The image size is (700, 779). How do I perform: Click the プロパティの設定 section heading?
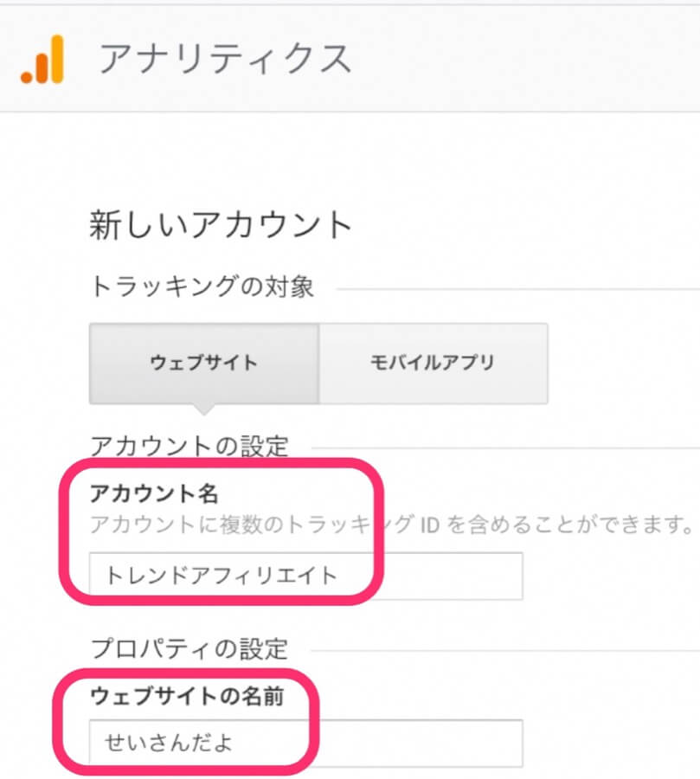pos(189,648)
